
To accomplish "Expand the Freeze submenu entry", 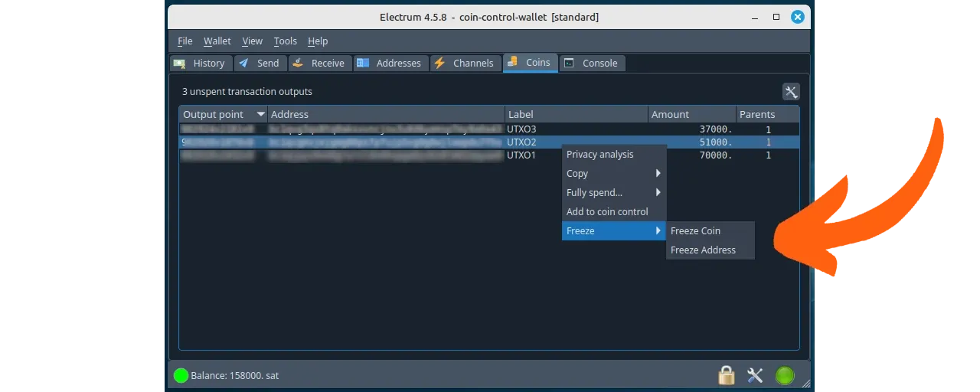I will pyautogui.click(x=614, y=231).
